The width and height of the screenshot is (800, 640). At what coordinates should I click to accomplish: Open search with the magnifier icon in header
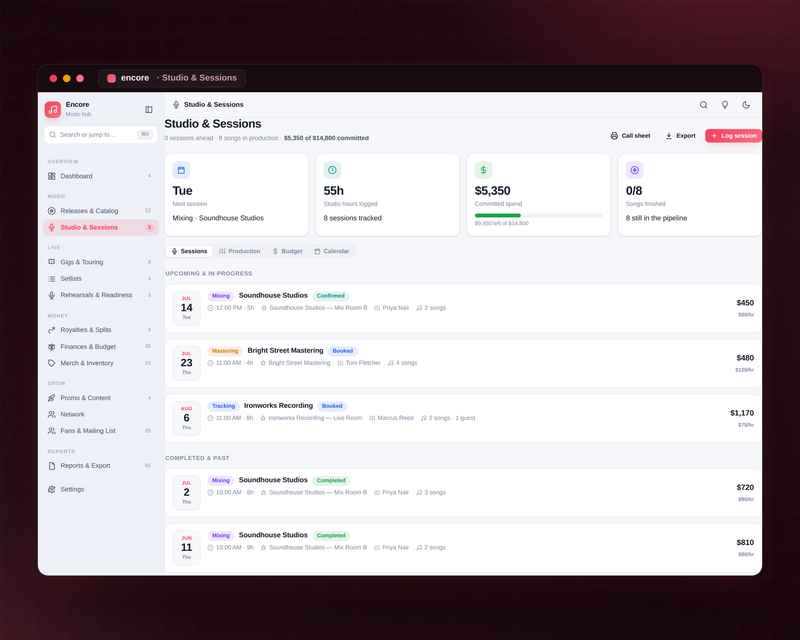[x=703, y=105]
